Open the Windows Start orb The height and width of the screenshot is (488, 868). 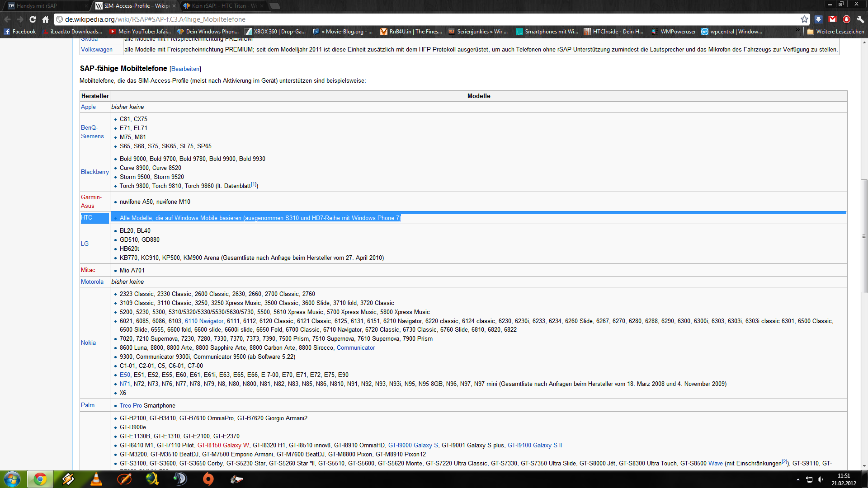[12, 479]
